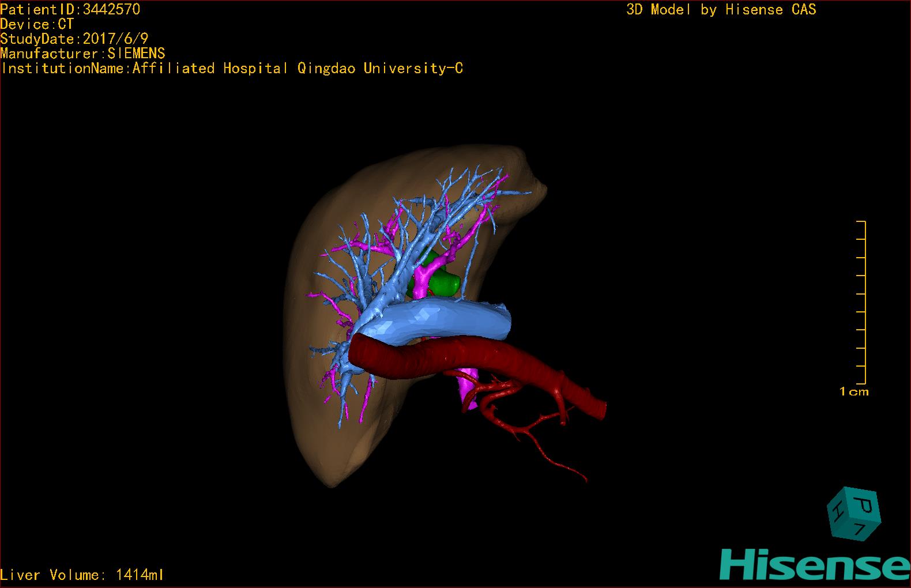Click the 1cm scale label
Viewport: 911px width, 588px height.
[854, 392]
